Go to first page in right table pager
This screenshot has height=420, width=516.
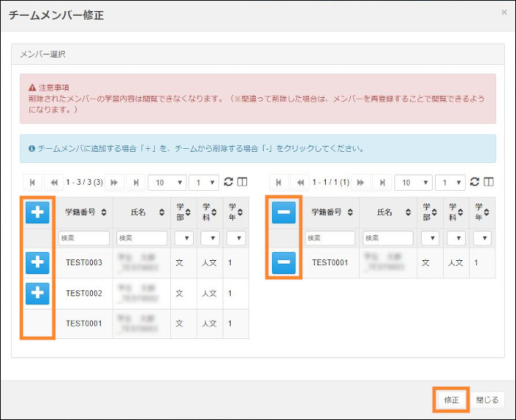[279, 182]
